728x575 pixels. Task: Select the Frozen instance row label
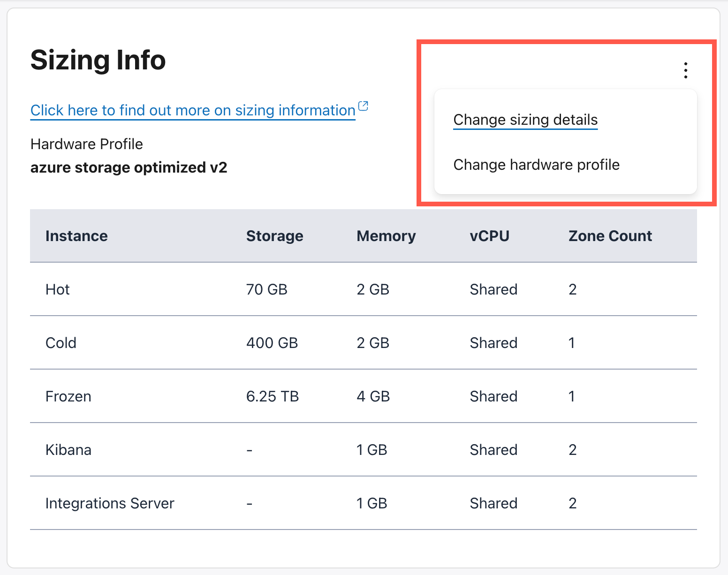point(68,396)
